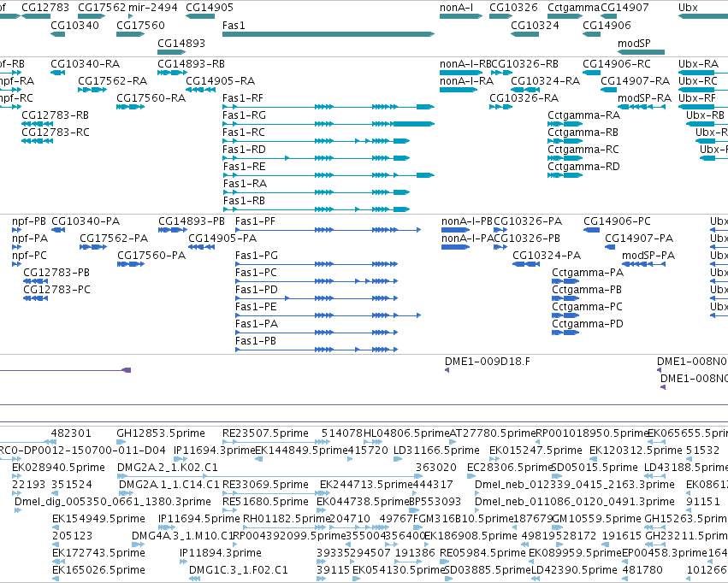
Task: Open the Fas1-RC transcript
Action: pyautogui.click(x=317, y=141)
